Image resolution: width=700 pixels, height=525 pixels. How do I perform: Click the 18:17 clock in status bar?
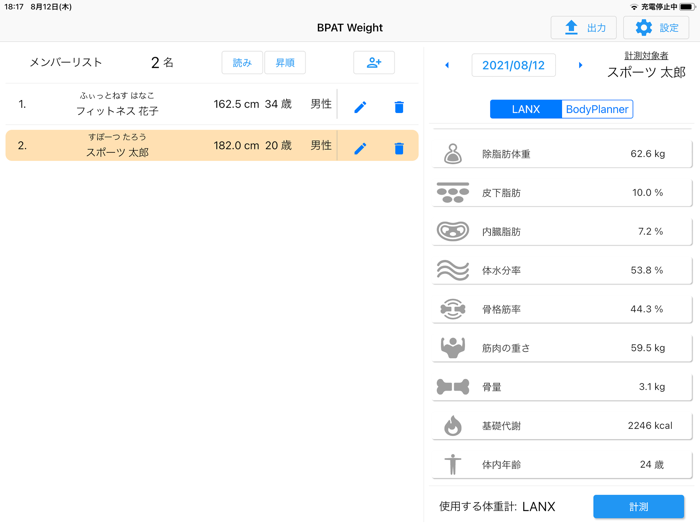(14, 7)
